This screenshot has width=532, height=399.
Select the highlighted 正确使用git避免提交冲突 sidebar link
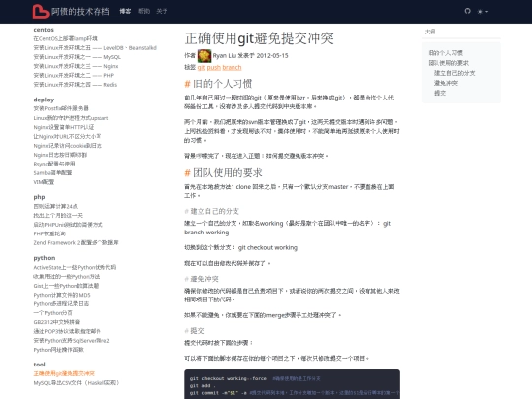click(x=64, y=374)
